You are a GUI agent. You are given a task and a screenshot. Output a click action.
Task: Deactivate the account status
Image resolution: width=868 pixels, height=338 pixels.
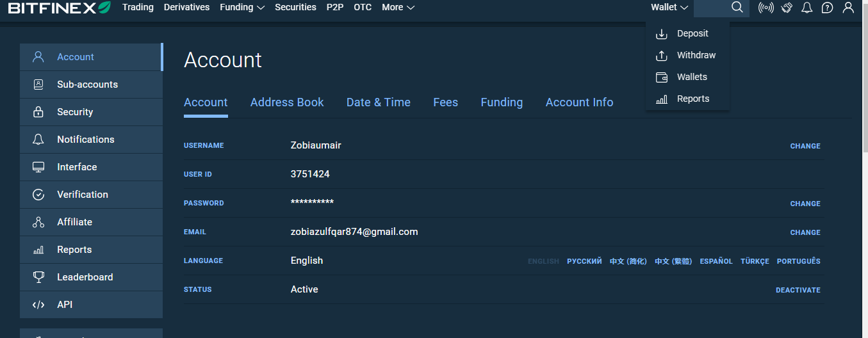(x=798, y=290)
